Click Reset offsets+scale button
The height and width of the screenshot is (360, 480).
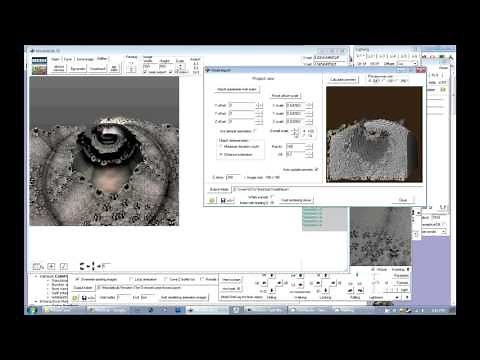coord(285,96)
